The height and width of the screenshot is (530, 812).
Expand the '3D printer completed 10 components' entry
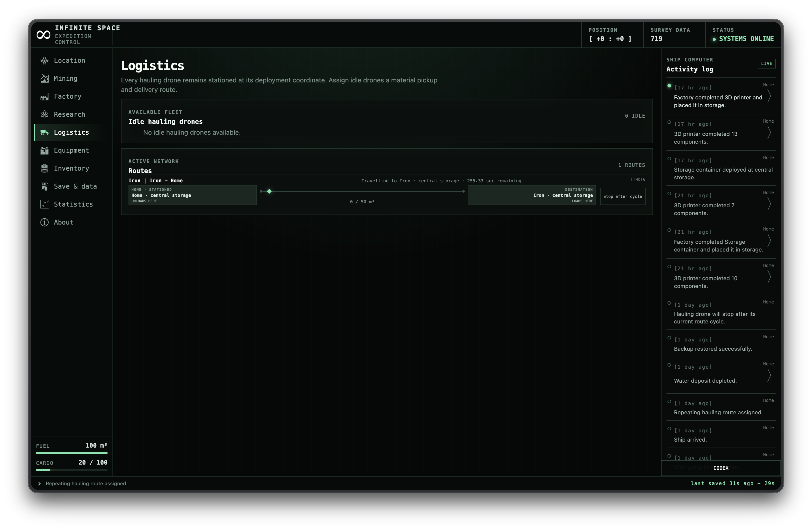[769, 277]
